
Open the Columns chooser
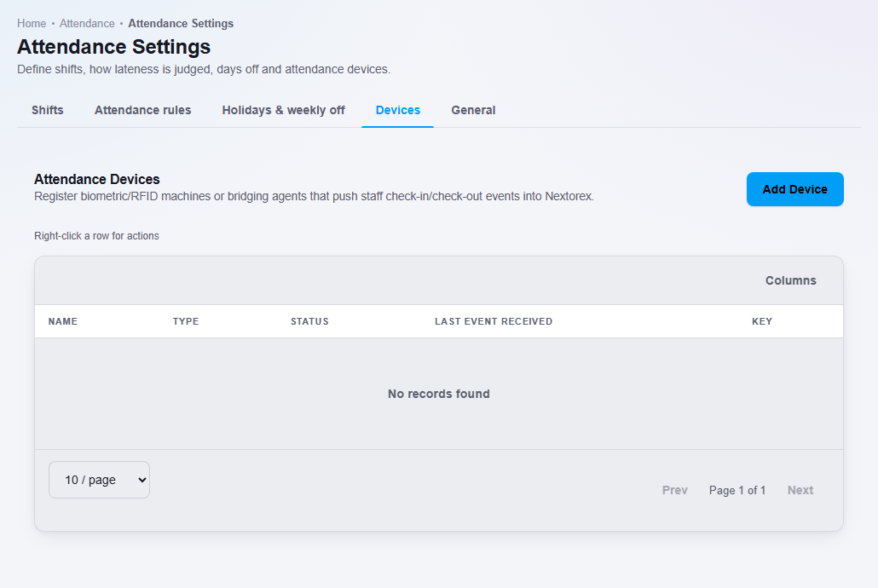pyautogui.click(x=791, y=280)
